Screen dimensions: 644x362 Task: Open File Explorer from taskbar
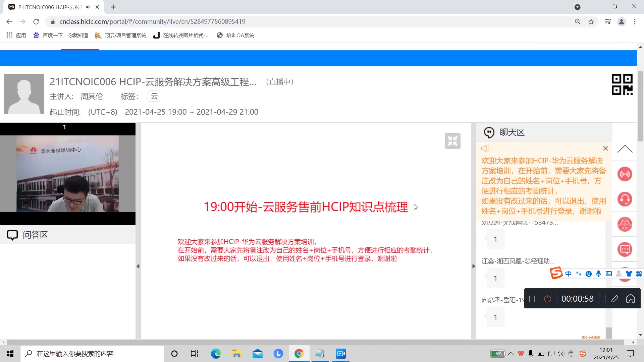click(236, 354)
